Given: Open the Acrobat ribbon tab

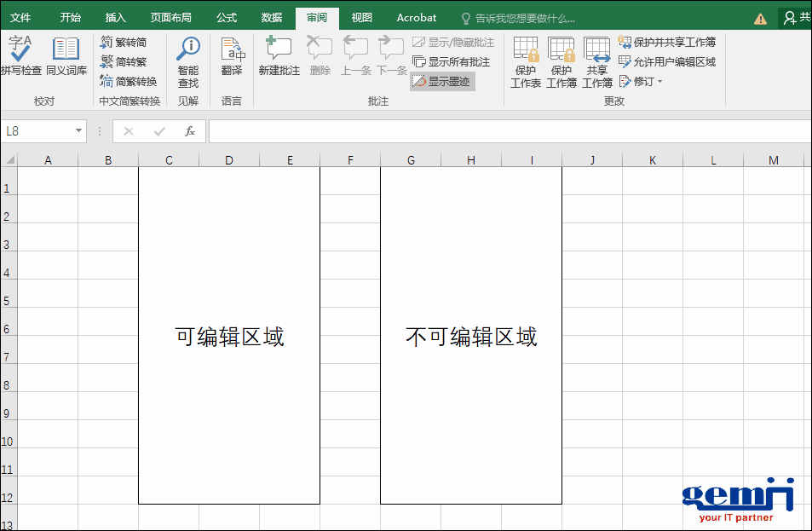Looking at the screenshot, I should point(416,16).
